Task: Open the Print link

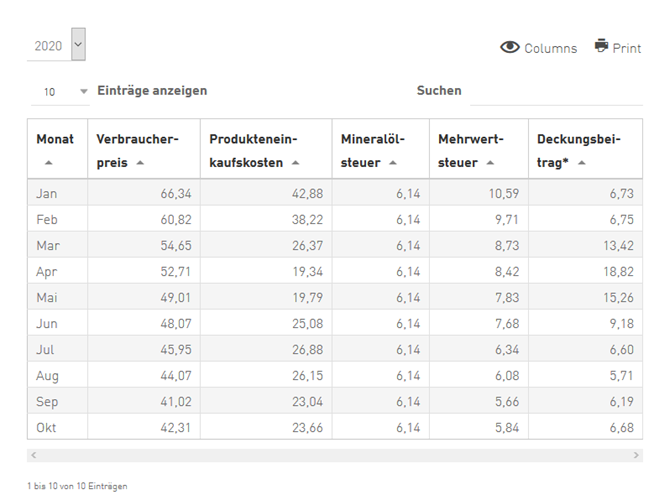Action: [x=618, y=47]
